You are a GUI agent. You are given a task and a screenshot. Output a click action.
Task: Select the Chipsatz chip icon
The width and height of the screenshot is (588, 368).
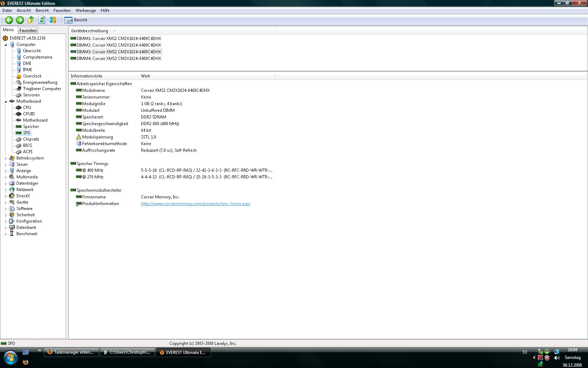[19, 139]
